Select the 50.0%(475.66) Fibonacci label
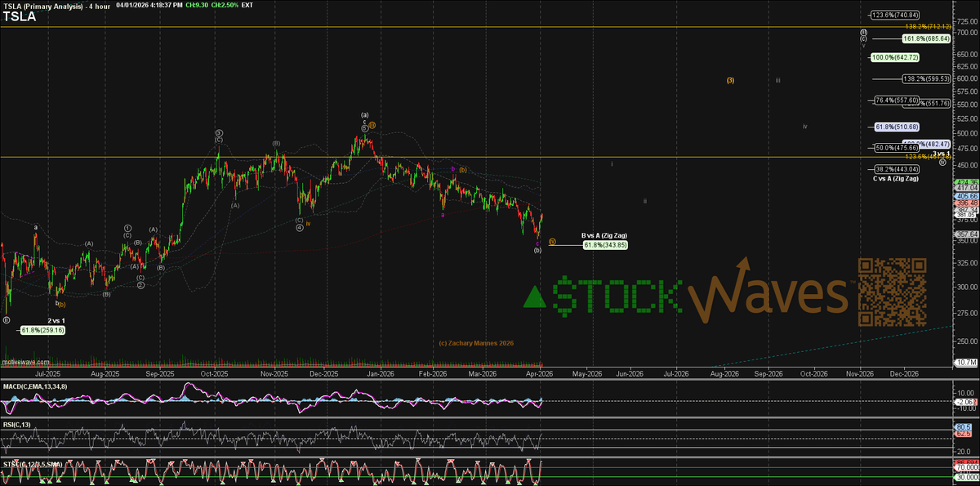Image resolution: width=980 pixels, height=486 pixels. tap(897, 148)
